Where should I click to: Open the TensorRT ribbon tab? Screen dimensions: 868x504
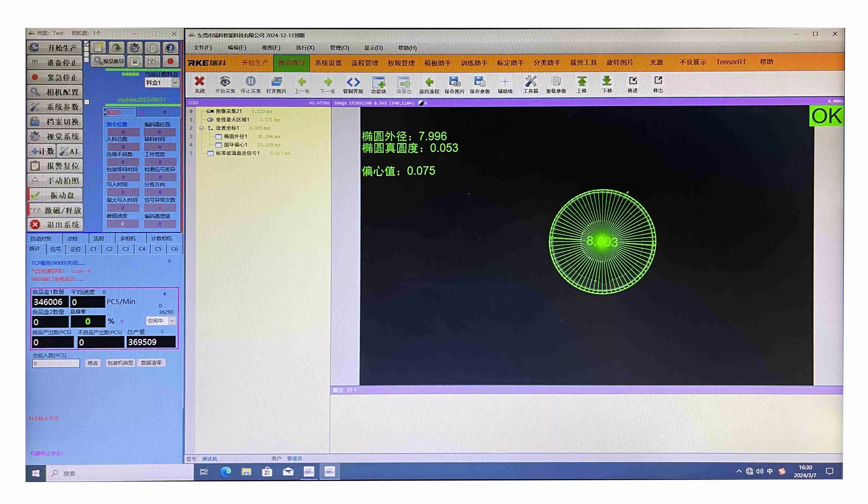pyautogui.click(x=731, y=62)
